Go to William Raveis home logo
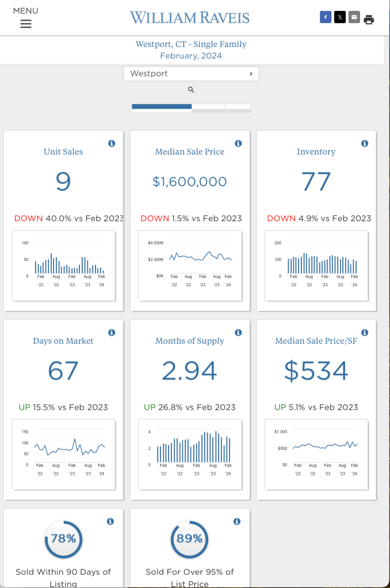 pyautogui.click(x=190, y=18)
